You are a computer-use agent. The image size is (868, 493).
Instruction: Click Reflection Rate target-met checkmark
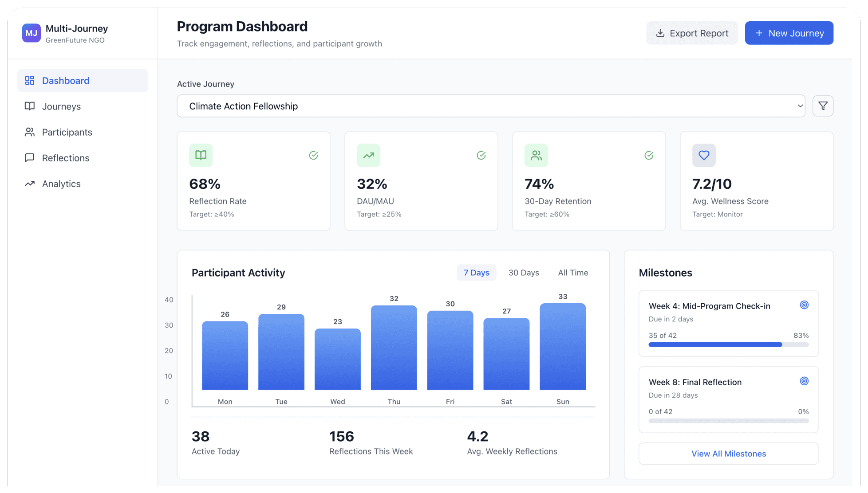point(313,155)
